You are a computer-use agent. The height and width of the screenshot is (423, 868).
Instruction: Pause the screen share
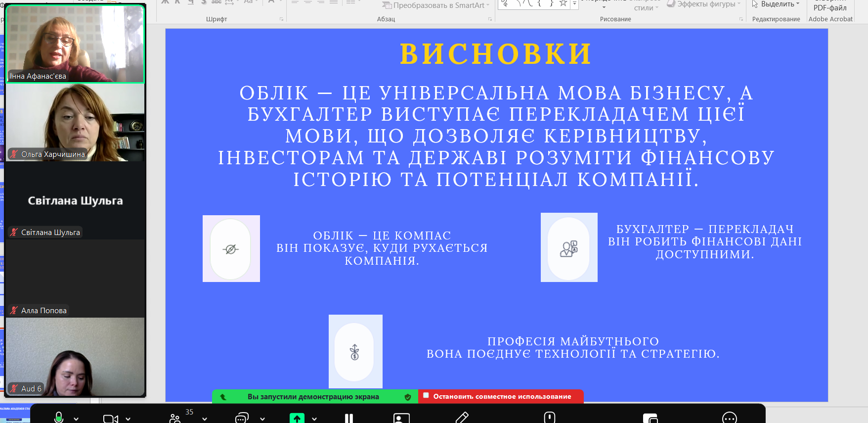click(x=349, y=419)
